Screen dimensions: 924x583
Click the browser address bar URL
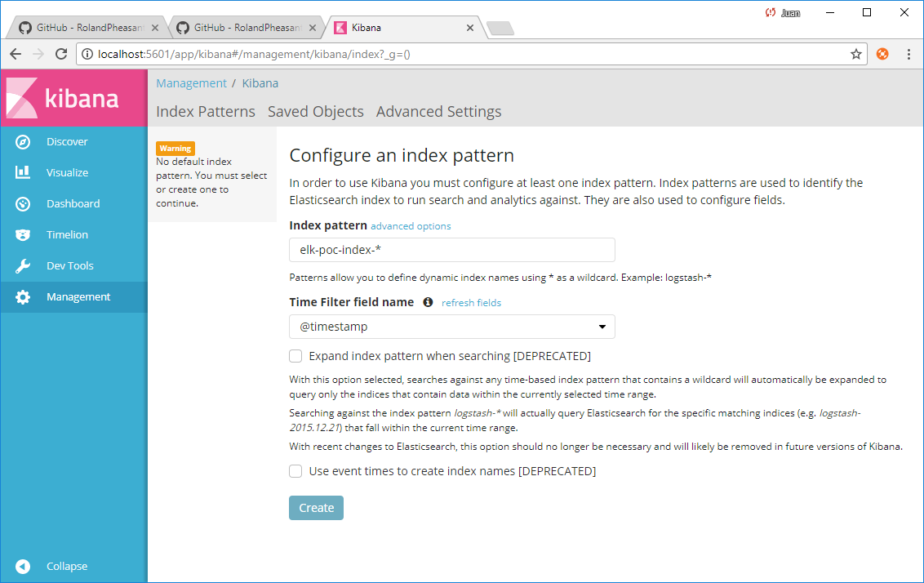click(254, 54)
